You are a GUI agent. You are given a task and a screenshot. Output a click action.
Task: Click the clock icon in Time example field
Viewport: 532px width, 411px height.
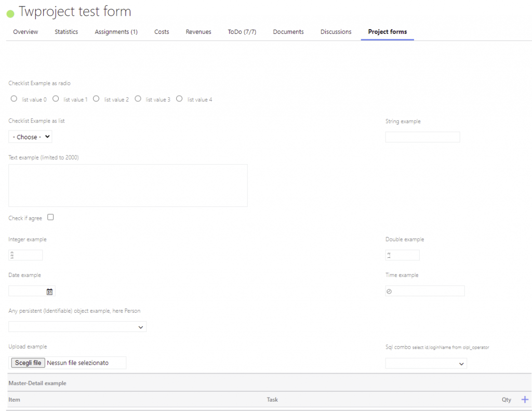coord(390,291)
